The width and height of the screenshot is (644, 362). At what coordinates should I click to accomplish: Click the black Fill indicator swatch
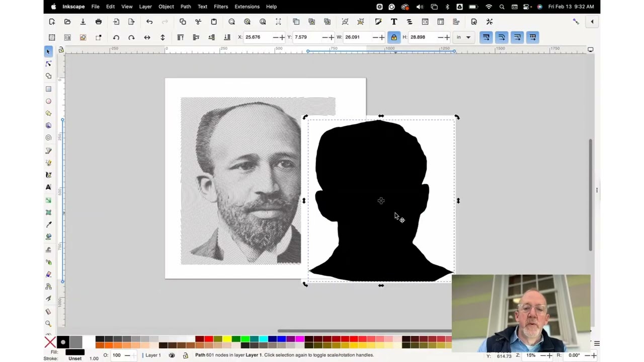point(75,352)
